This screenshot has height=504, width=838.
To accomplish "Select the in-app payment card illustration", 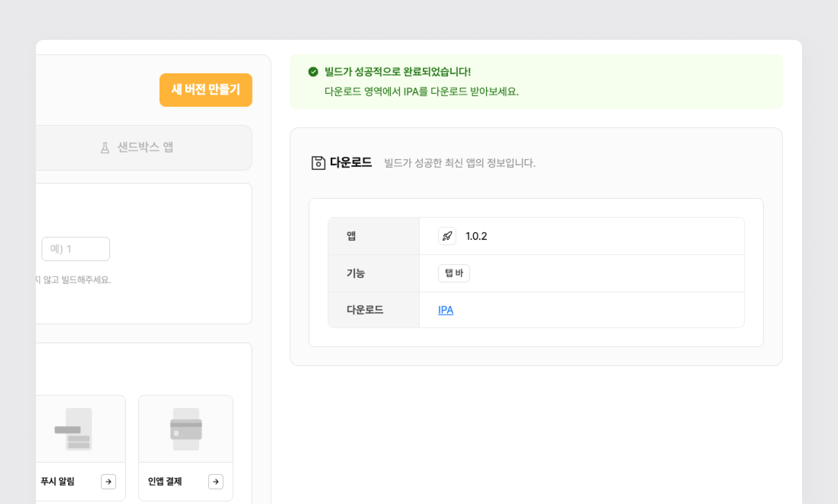I will 186,429.
